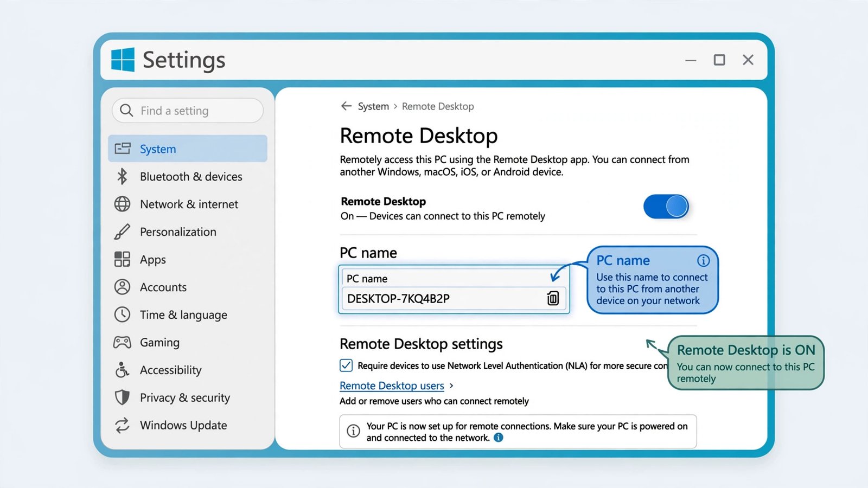Select the Personalization label
This screenshot has height=488, width=868.
click(x=178, y=232)
